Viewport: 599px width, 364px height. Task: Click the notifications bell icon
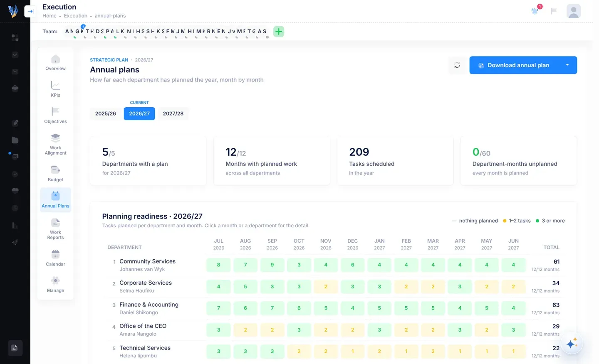[x=535, y=11]
